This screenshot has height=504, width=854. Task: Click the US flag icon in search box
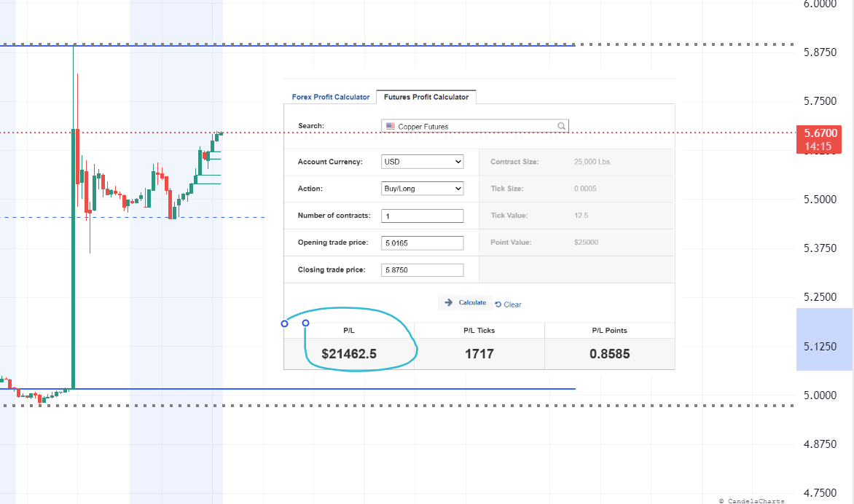[391, 126]
